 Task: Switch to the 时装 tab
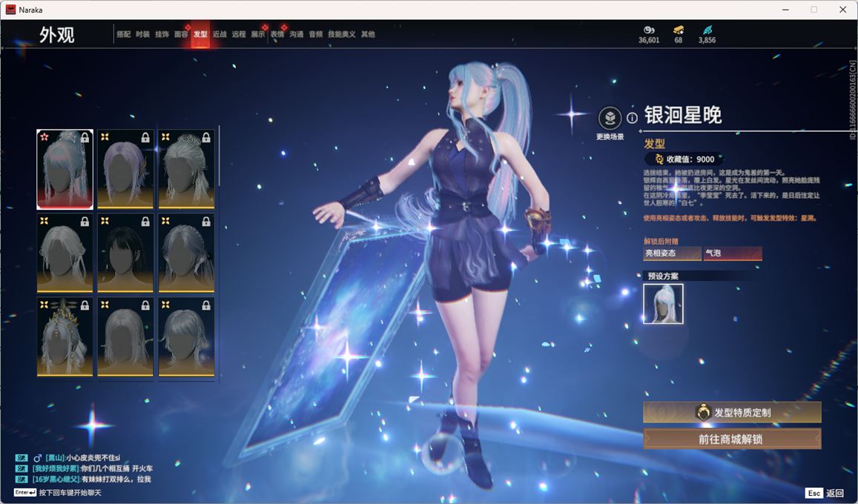point(143,34)
